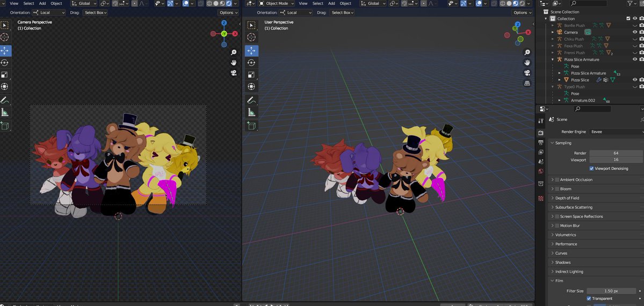
Task: Open Object menu in the camera viewport
Action: [x=56, y=3]
